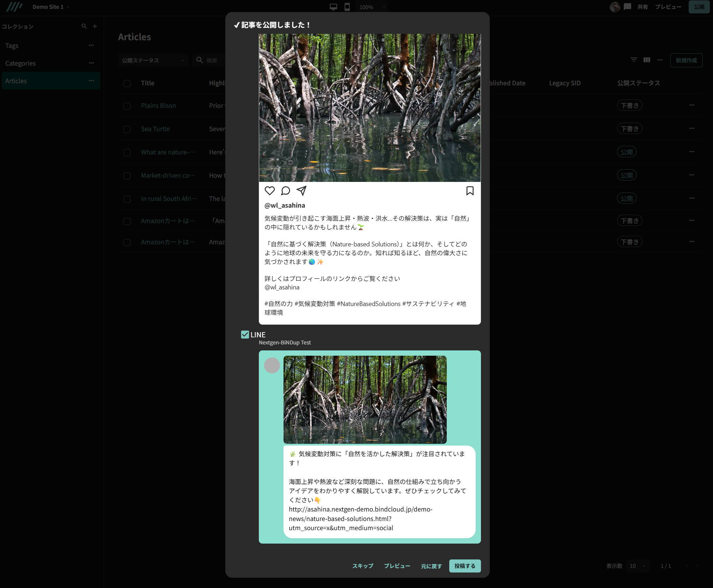Sort by Title column header

click(x=147, y=83)
